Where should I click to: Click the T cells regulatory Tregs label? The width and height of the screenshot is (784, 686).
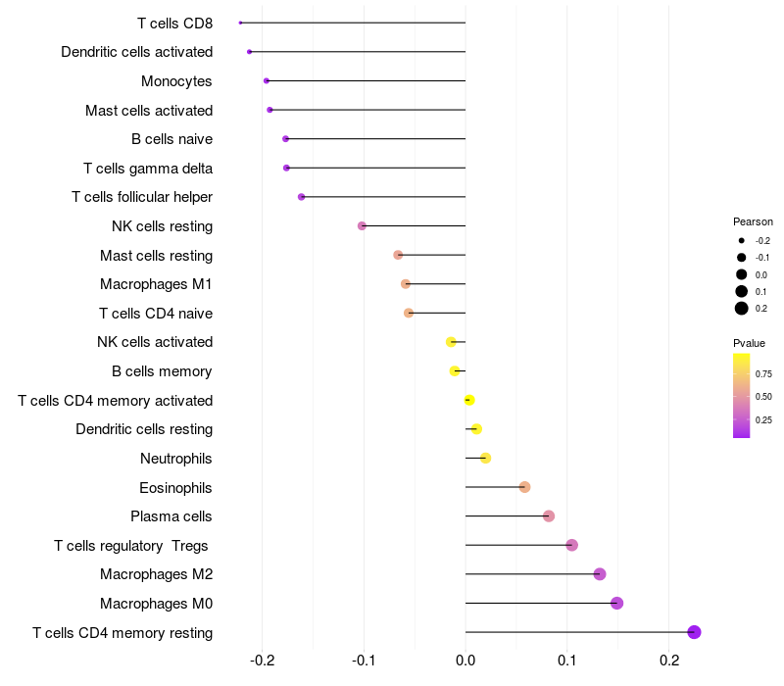pyautogui.click(x=131, y=546)
